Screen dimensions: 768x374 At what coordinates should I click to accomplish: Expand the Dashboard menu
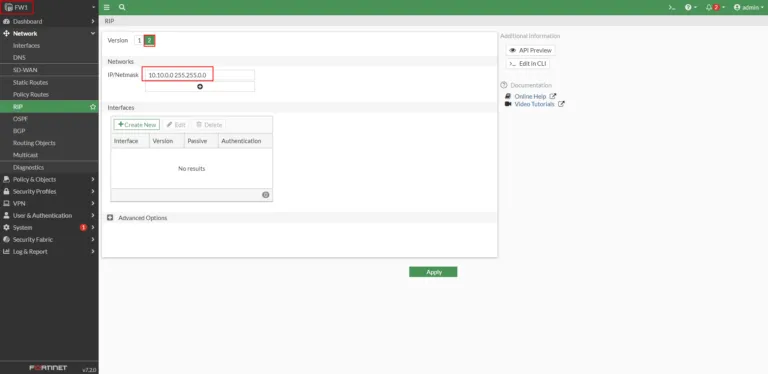point(49,22)
